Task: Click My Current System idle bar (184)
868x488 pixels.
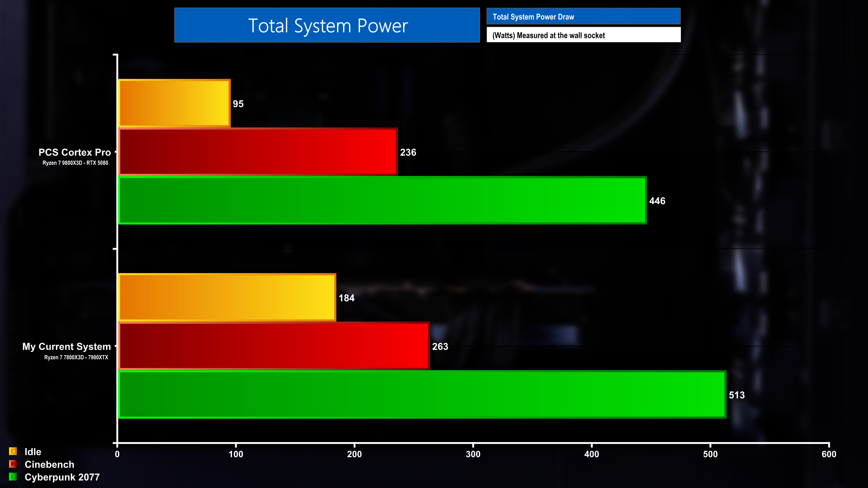Action: tap(227, 297)
